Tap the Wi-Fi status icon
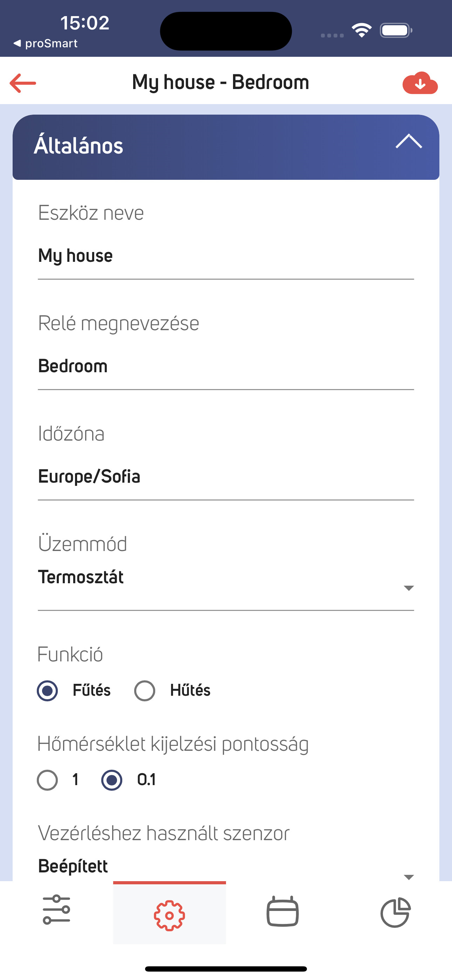 (362, 30)
